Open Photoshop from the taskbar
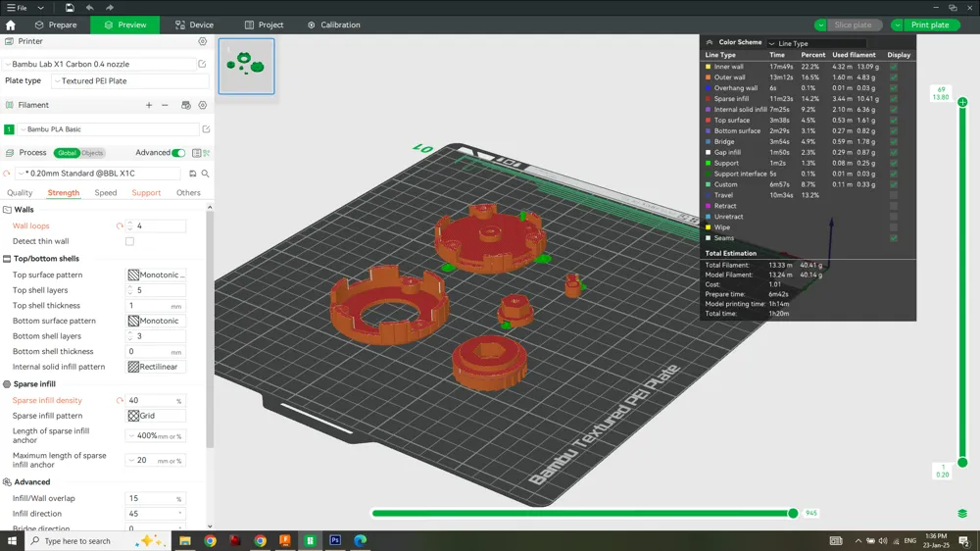This screenshot has width=980, height=551. 335,540
